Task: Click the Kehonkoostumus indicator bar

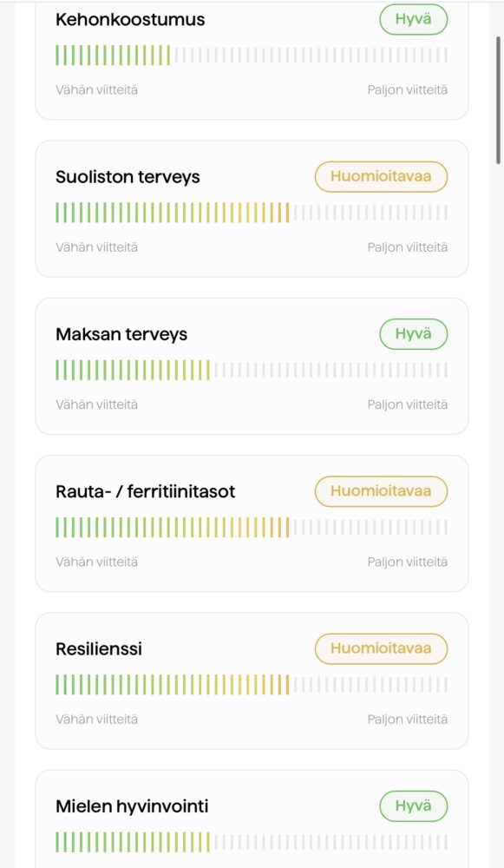Action: (252, 56)
